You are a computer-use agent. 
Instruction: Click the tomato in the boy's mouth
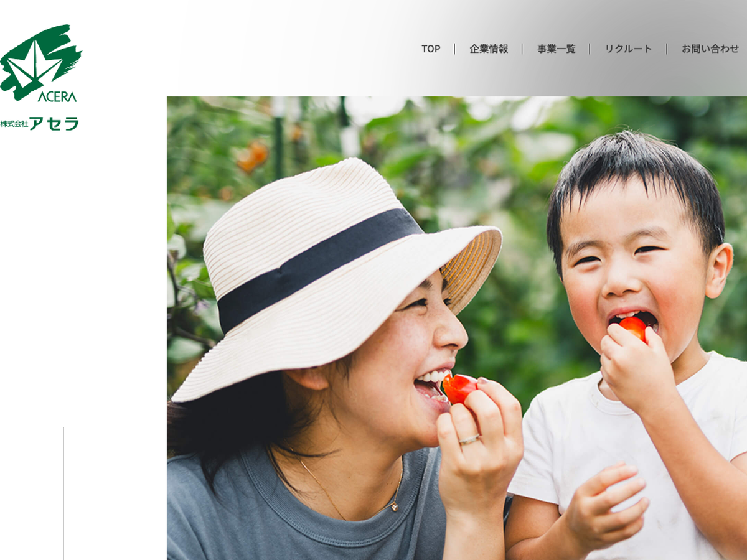pos(634,327)
